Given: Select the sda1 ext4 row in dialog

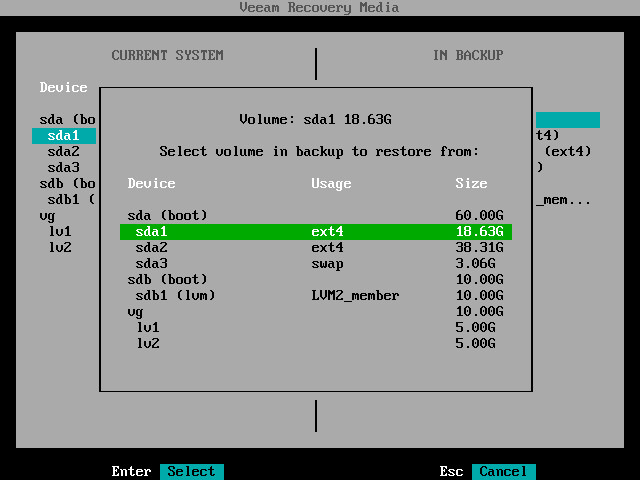Looking at the screenshot, I should point(316,232).
